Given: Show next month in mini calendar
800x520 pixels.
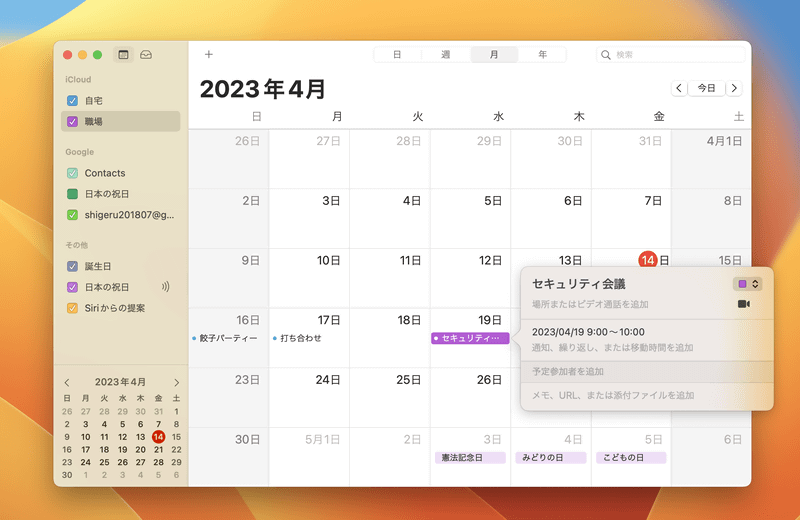Looking at the screenshot, I should (x=177, y=382).
